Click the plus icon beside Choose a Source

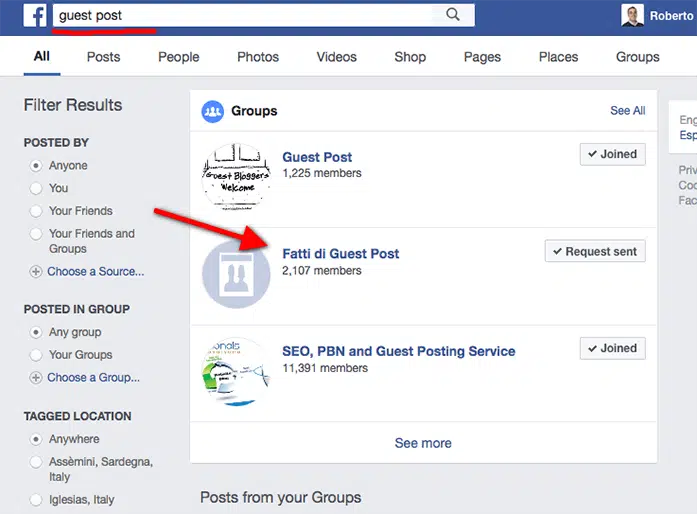pos(36,272)
